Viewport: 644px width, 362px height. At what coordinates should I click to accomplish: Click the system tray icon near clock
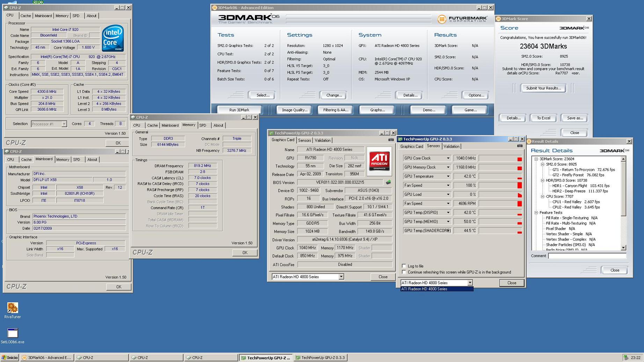point(626,357)
